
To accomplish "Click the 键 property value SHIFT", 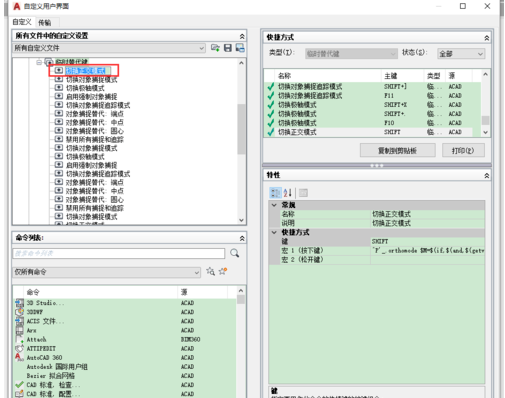I will tap(428, 241).
